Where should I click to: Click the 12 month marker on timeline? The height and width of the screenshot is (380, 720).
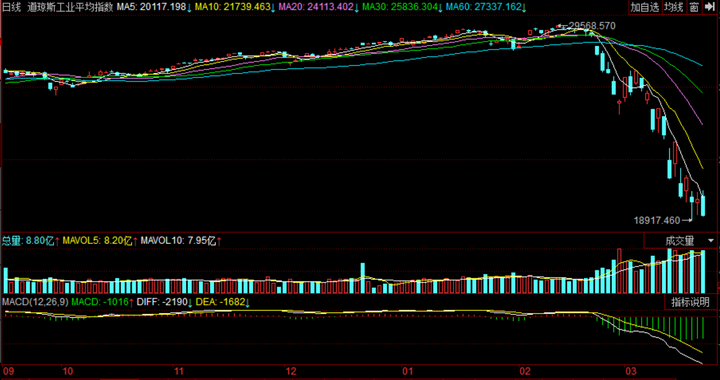[290, 371]
